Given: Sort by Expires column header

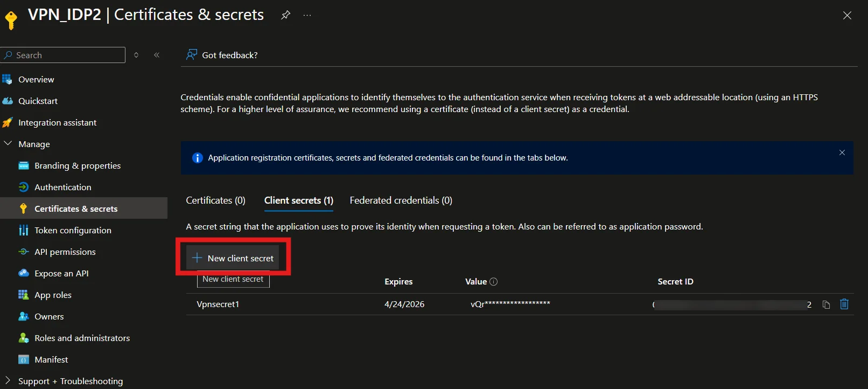Looking at the screenshot, I should 398,281.
